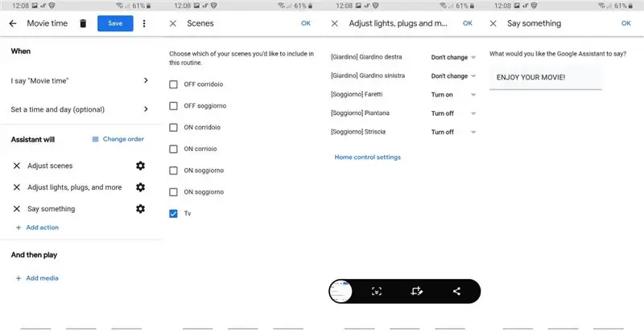This screenshot has width=644, height=332.
Task: Open the three-dot overflow menu
Action: coord(144,23)
